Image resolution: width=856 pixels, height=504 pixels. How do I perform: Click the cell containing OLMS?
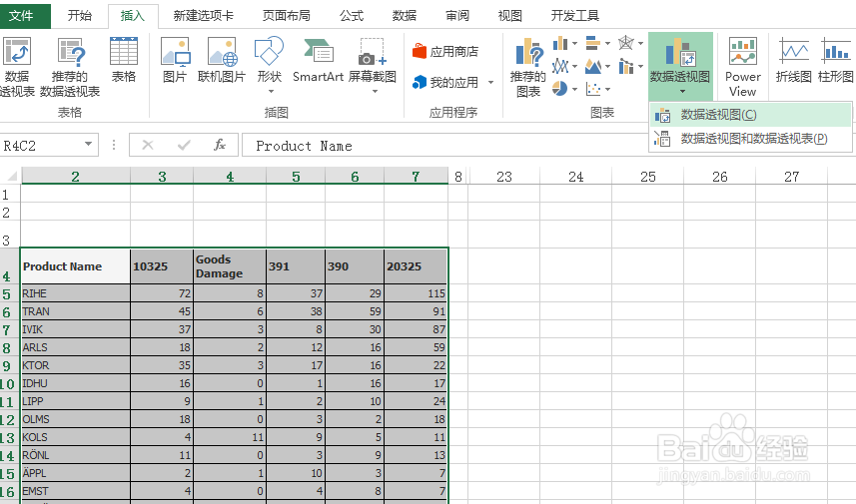point(75,419)
